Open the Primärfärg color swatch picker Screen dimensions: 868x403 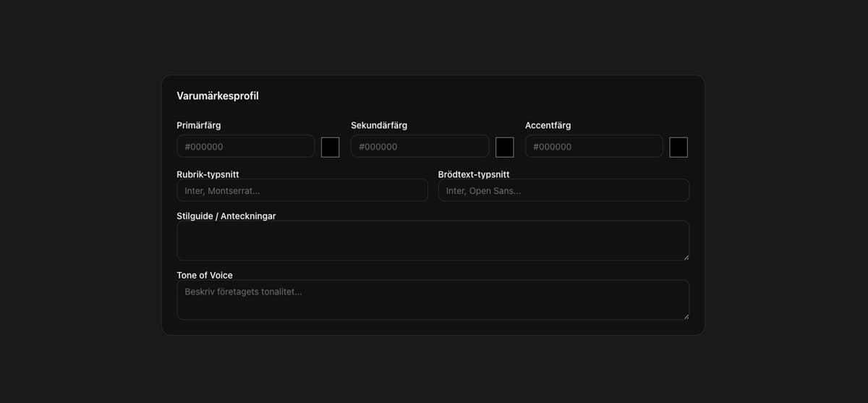click(x=330, y=147)
